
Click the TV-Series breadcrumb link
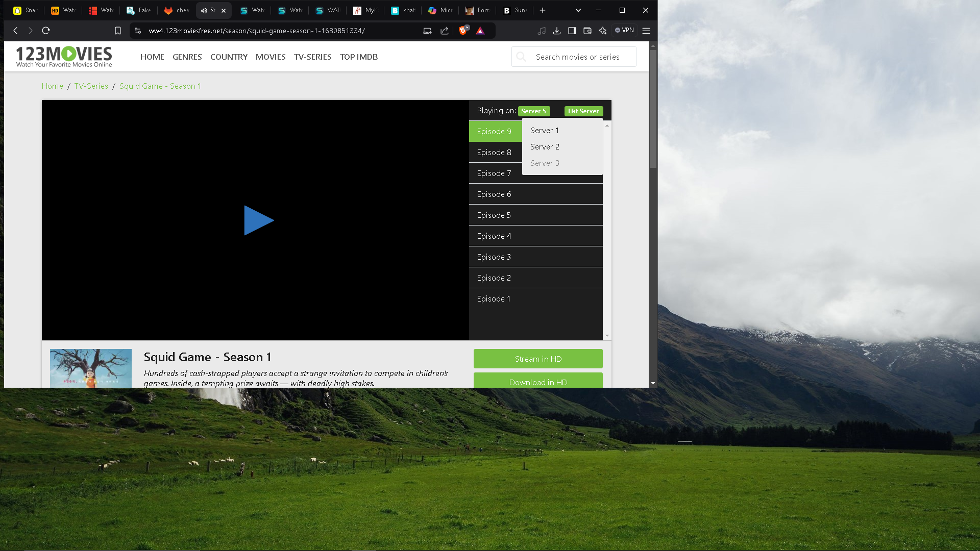coord(91,86)
